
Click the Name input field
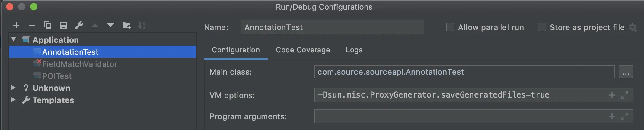click(332, 27)
